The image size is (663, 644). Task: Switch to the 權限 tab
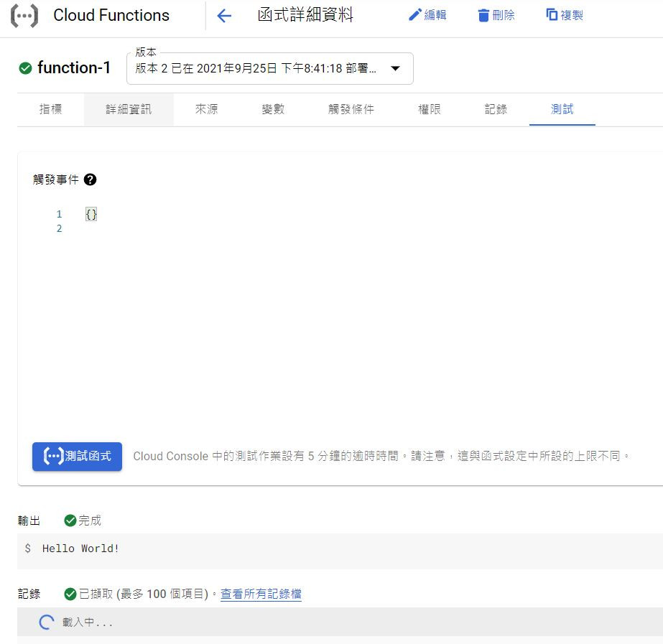point(429,109)
